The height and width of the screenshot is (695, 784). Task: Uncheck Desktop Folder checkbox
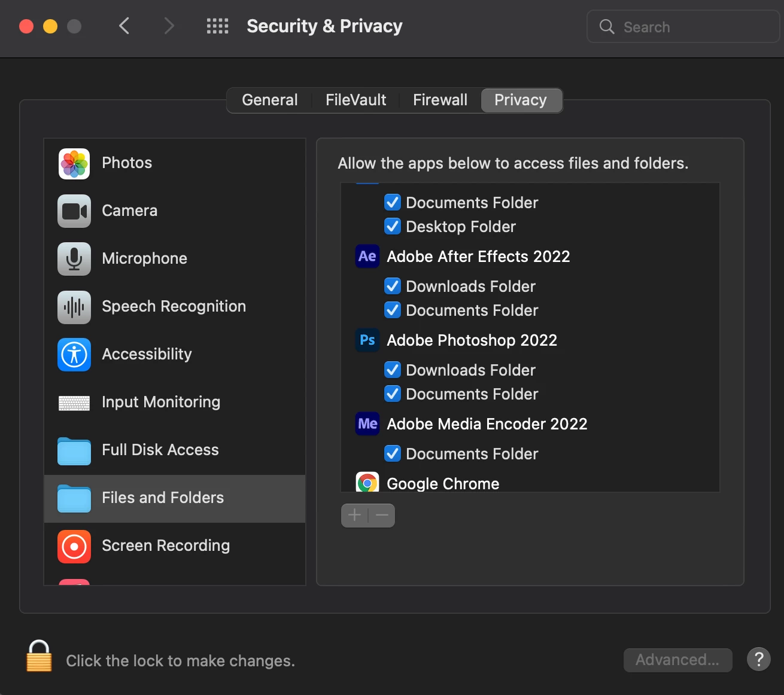(x=393, y=226)
